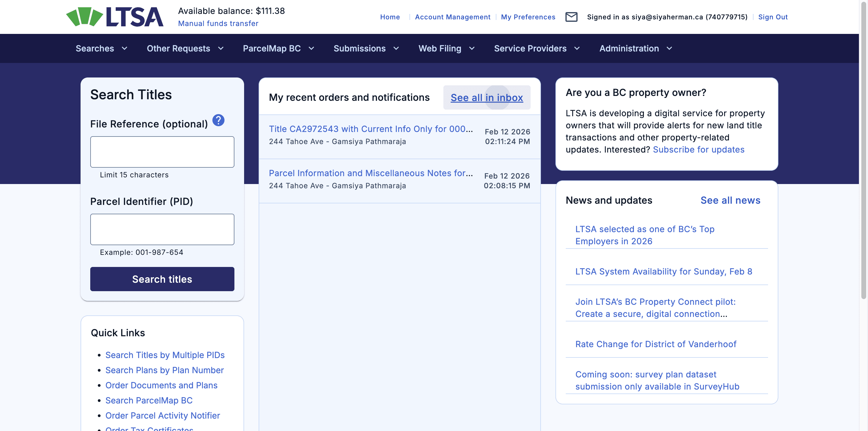
Task: Click the Feb 12 2026 02:11:24 PM timestamp
Action: pos(507,137)
